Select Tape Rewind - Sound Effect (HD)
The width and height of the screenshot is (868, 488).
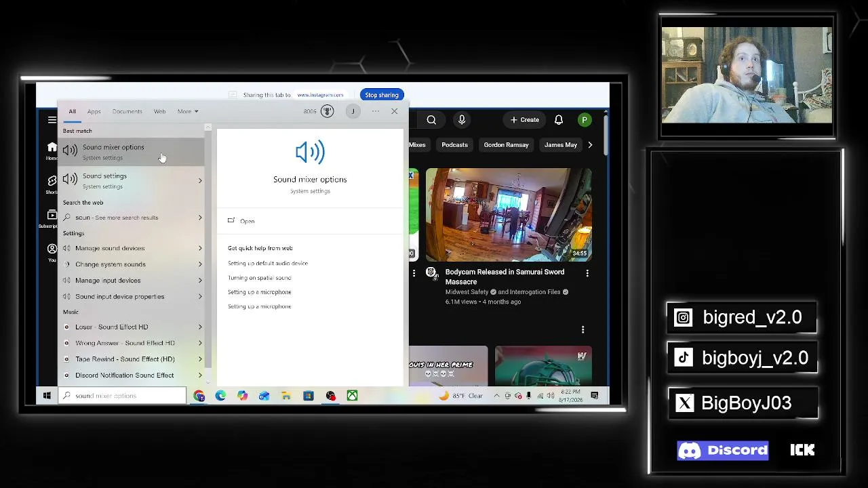click(x=126, y=359)
